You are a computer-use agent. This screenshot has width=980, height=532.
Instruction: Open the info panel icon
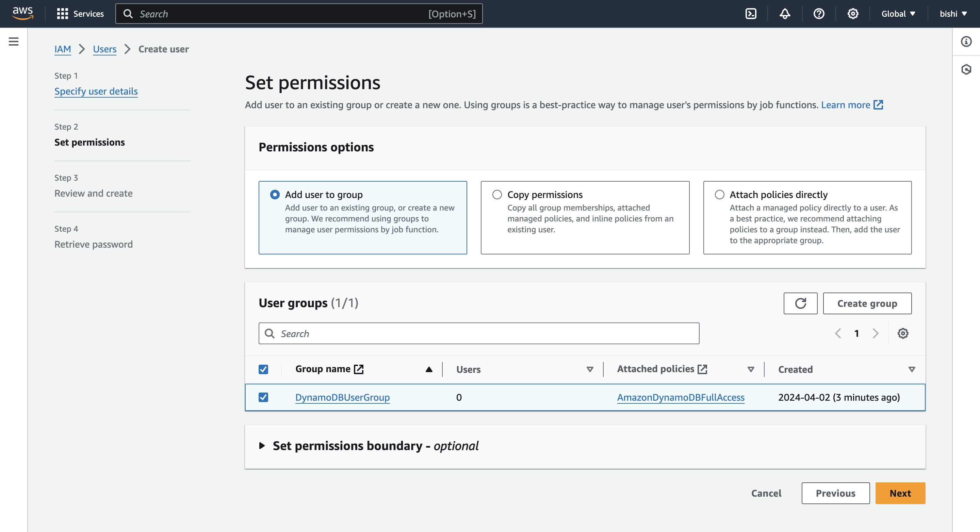[x=966, y=41]
